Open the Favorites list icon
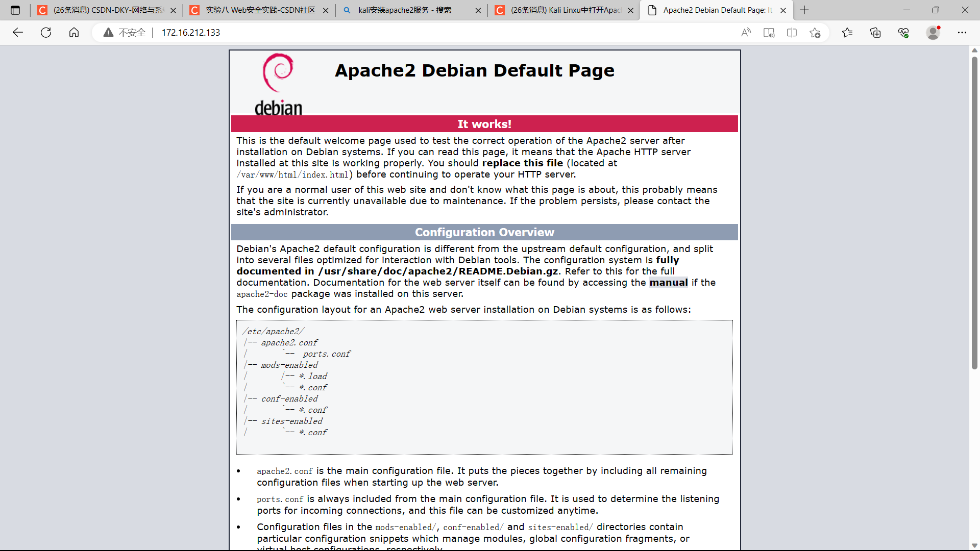The image size is (980, 551). click(x=847, y=33)
